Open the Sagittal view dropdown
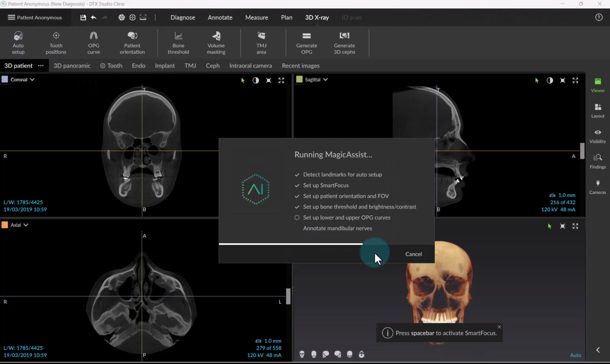 326,79
